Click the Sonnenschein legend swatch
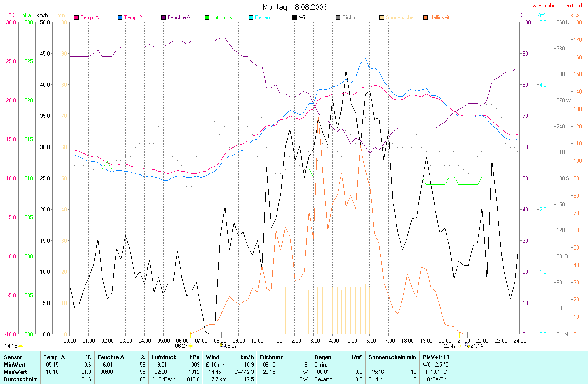 [x=382, y=17]
